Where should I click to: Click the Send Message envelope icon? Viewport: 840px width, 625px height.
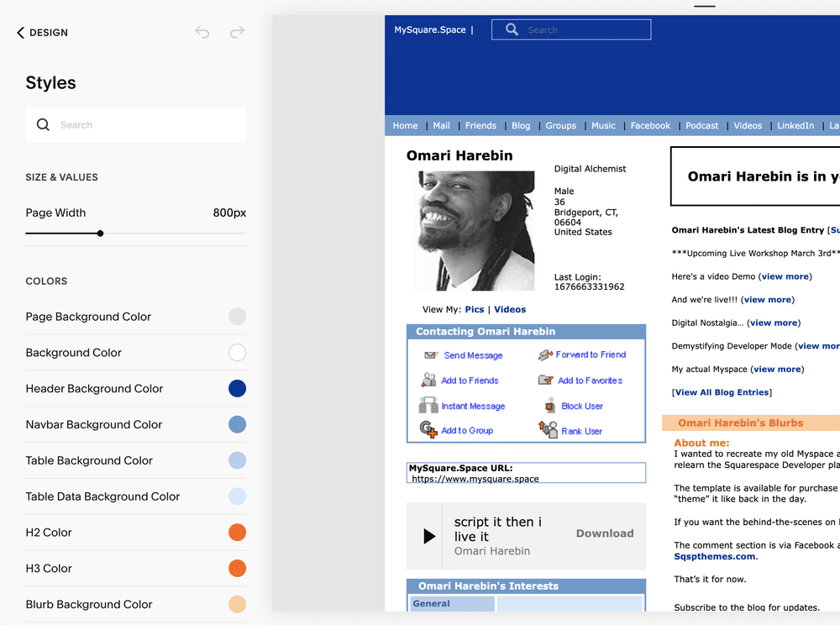[431, 355]
